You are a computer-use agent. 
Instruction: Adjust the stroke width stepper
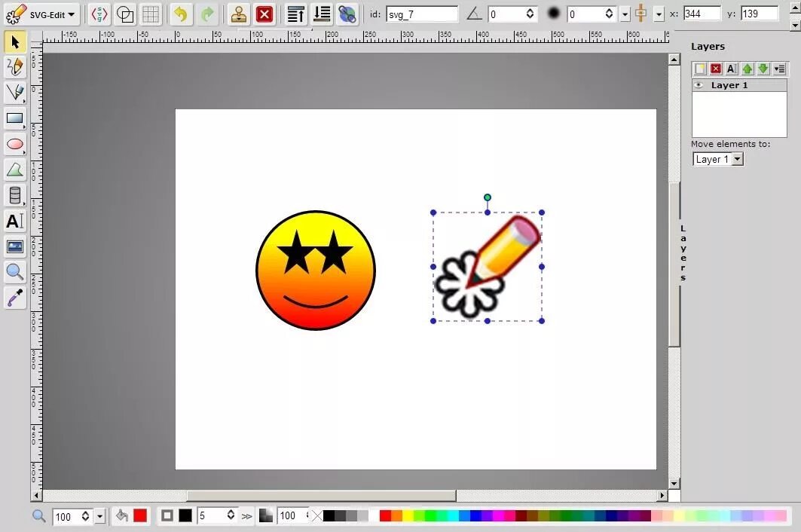click(x=231, y=515)
